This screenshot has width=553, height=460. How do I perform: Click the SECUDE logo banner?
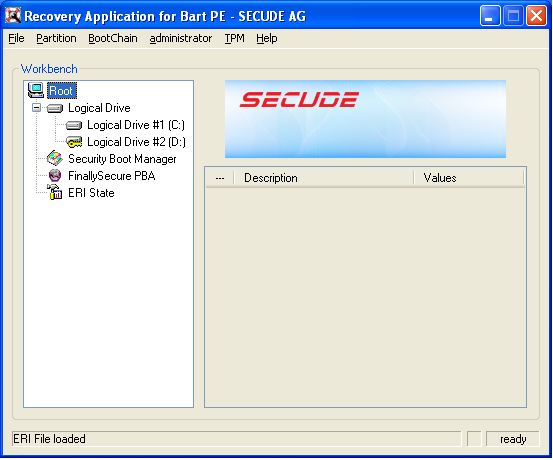point(365,119)
